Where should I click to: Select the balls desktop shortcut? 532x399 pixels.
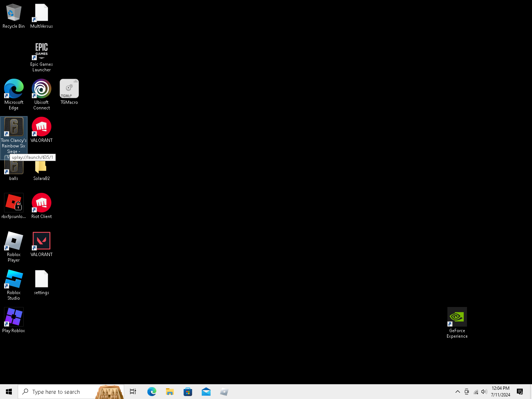pyautogui.click(x=14, y=171)
